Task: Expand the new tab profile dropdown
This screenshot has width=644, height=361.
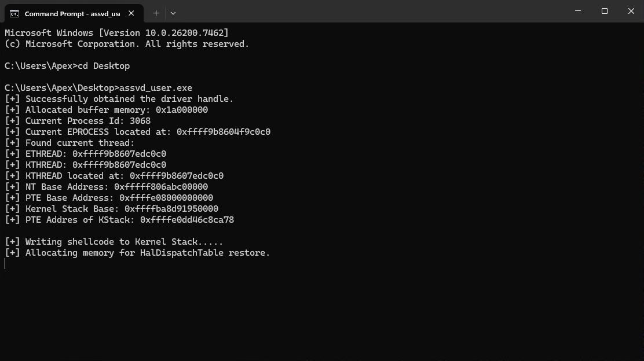Action: (x=173, y=13)
